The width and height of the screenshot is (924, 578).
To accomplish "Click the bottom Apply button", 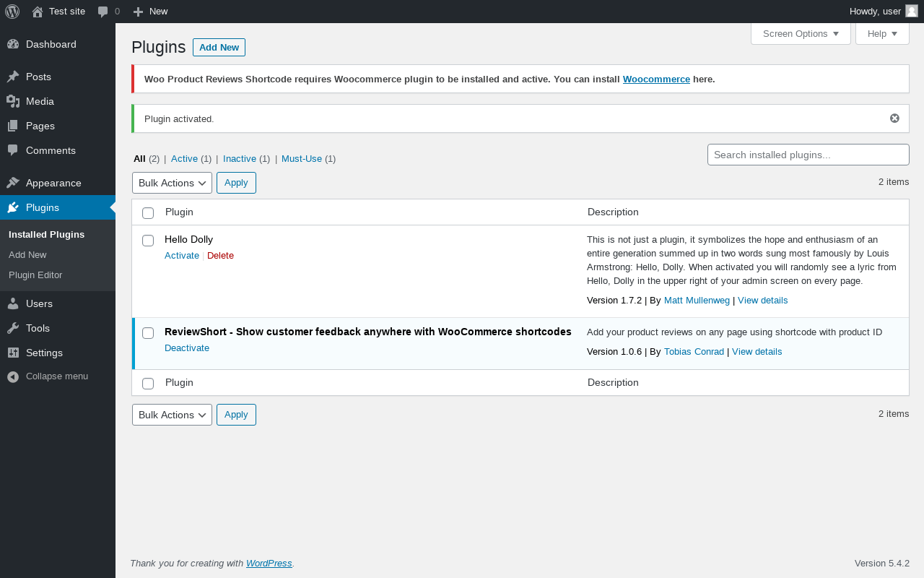I will [236, 415].
